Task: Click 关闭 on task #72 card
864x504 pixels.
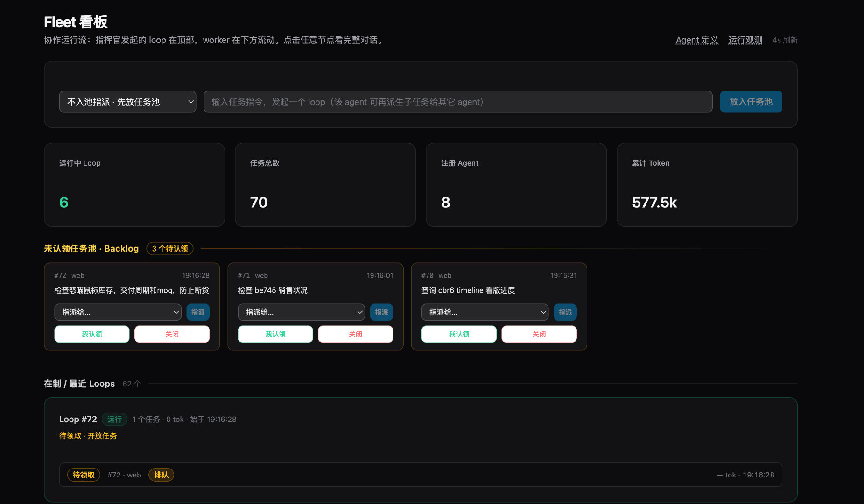Action: coord(172,334)
